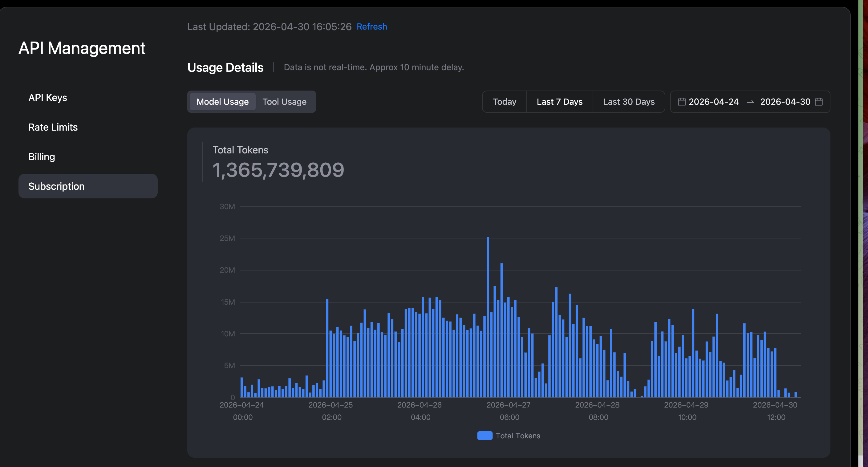Click Total Tokens legend label
The width and height of the screenshot is (868, 467).
[517, 435]
